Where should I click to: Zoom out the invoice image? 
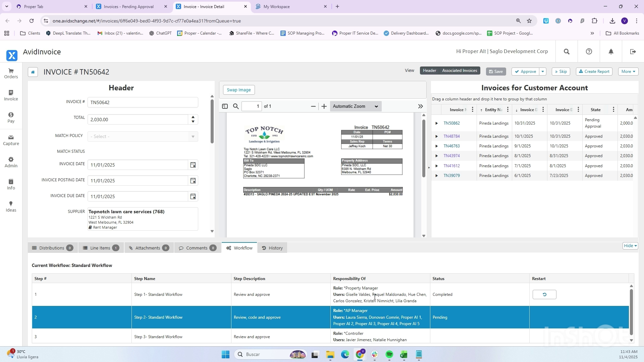pos(313,106)
